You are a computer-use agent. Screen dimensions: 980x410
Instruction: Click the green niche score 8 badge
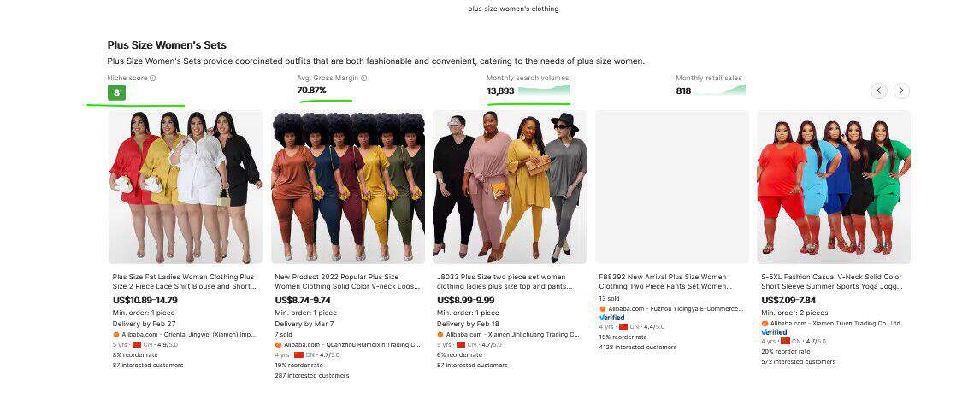pos(116,92)
